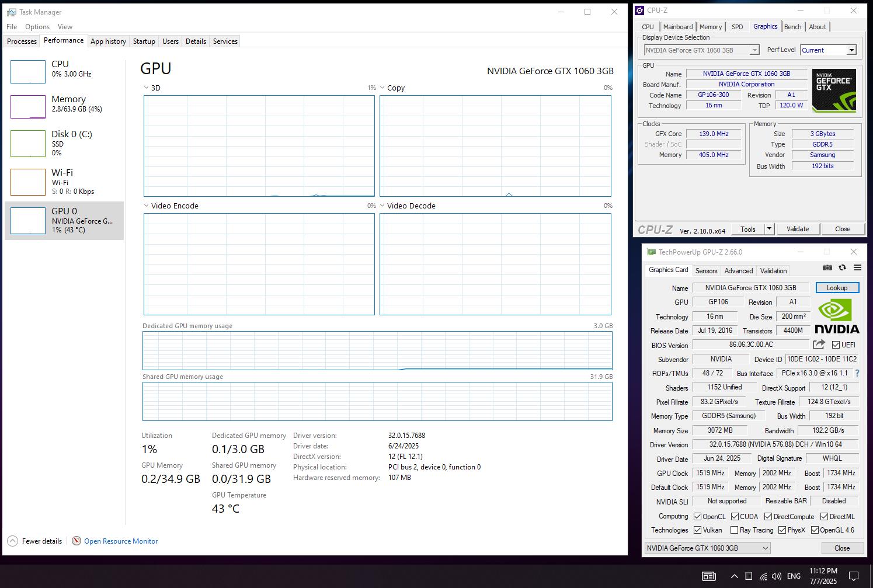
Task: Click the Resource Monitor icon in Task Manager
Action: tap(76, 541)
